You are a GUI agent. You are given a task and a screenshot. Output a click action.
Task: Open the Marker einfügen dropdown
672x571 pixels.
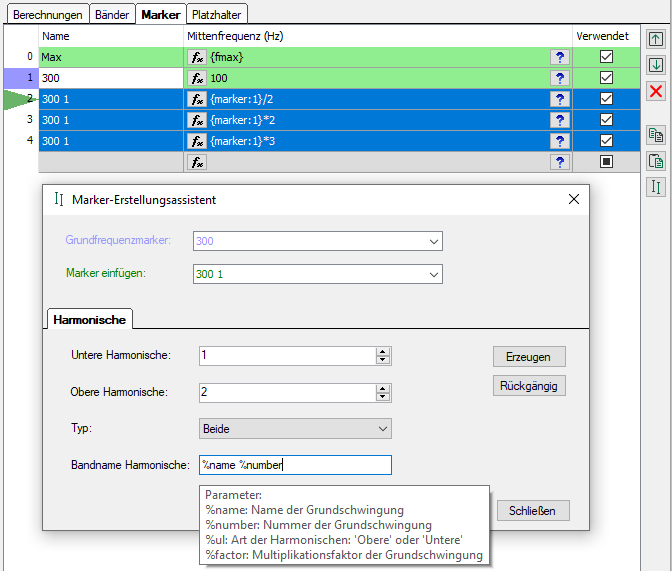click(433, 274)
